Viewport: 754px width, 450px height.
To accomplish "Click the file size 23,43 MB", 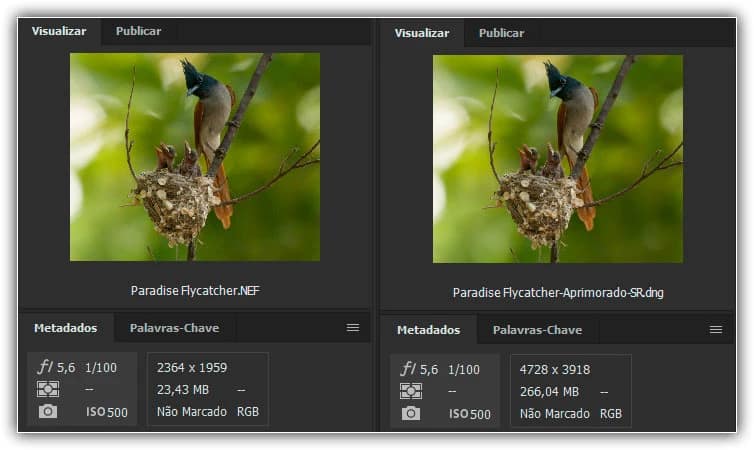I will coord(183,389).
